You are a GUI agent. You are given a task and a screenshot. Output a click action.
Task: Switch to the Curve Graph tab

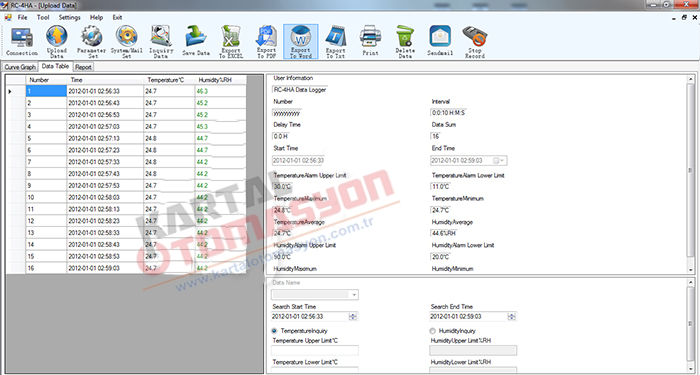click(20, 67)
